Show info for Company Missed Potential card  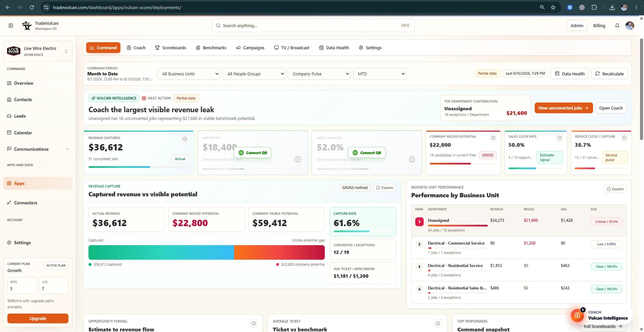click(x=493, y=138)
